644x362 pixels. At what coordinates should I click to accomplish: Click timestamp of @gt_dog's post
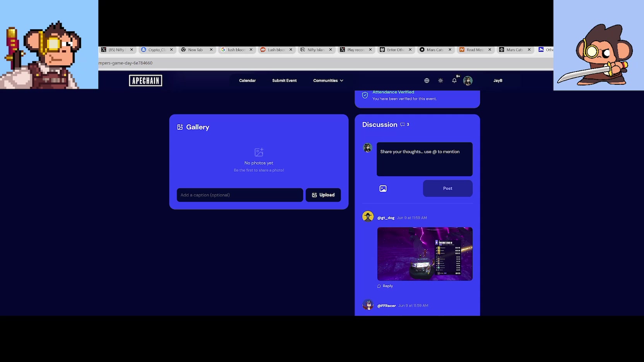412,218
